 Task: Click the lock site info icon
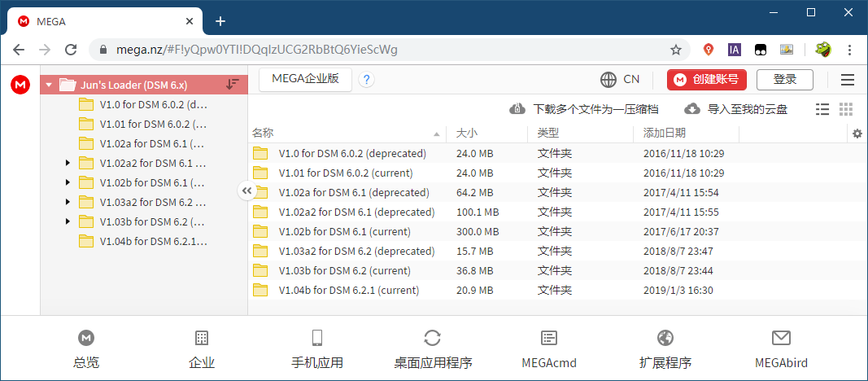click(103, 50)
